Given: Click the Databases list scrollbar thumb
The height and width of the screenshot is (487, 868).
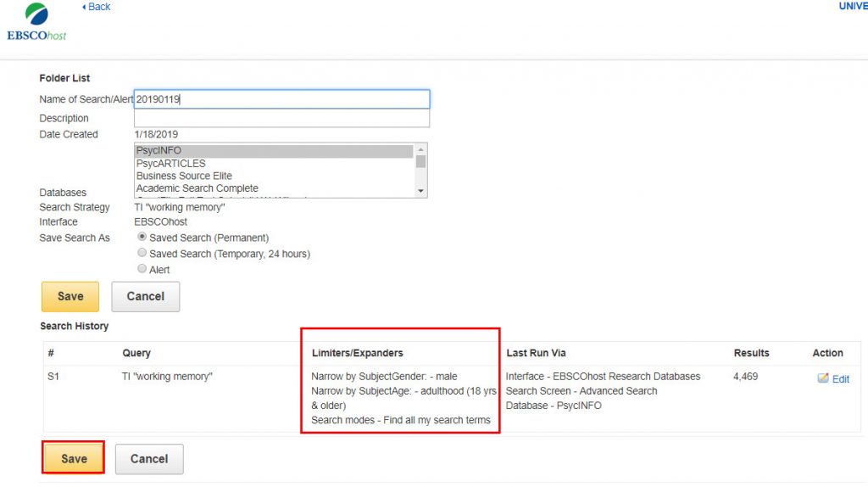Looking at the screenshot, I should pyautogui.click(x=420, y=162).
